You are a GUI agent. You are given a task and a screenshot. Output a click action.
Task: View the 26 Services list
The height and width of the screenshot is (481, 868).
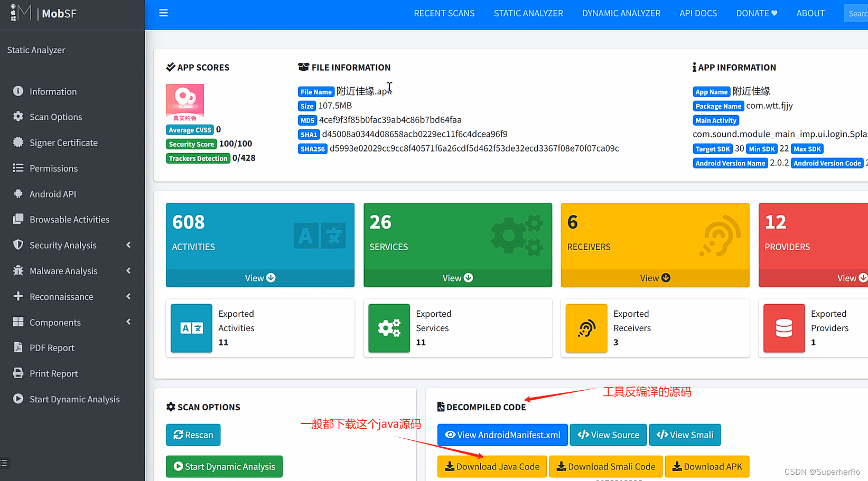pos(458,278)
